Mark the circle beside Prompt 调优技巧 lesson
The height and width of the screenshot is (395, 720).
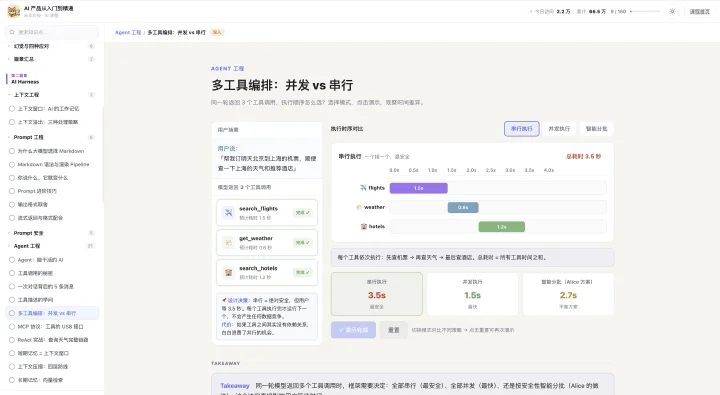click(12, 191)
